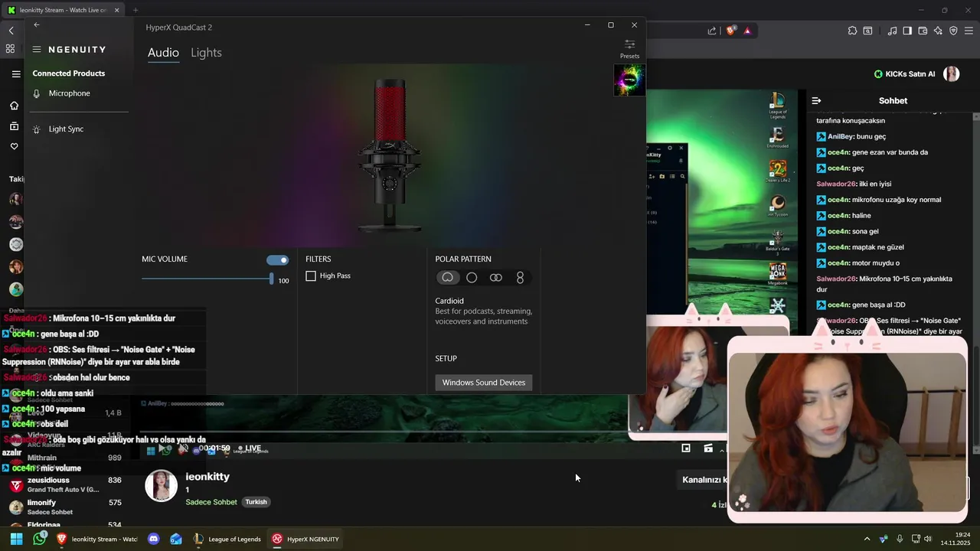Open the Leo AI sparkle icon
The width and height of the screenshot is (980, 551).
938,31
